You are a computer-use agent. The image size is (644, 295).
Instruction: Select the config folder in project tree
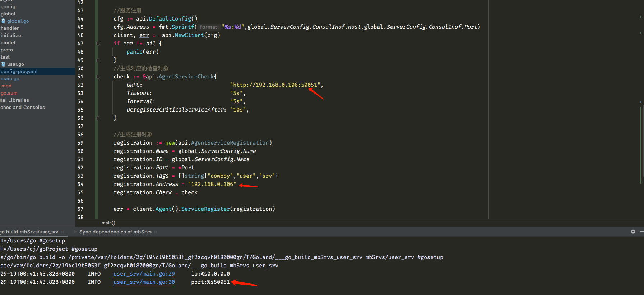tap(8, 6)
